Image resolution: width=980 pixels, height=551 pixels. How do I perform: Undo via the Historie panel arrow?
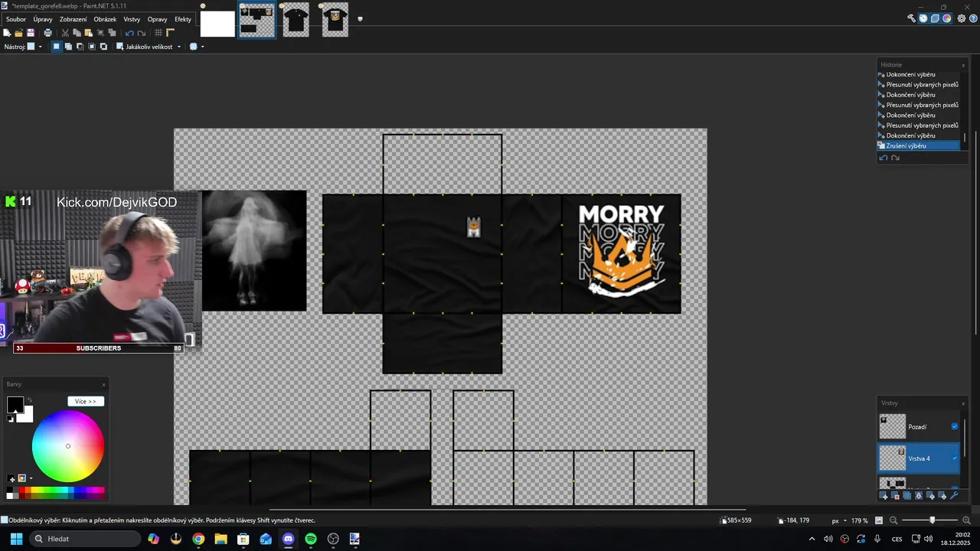point(884,158)
